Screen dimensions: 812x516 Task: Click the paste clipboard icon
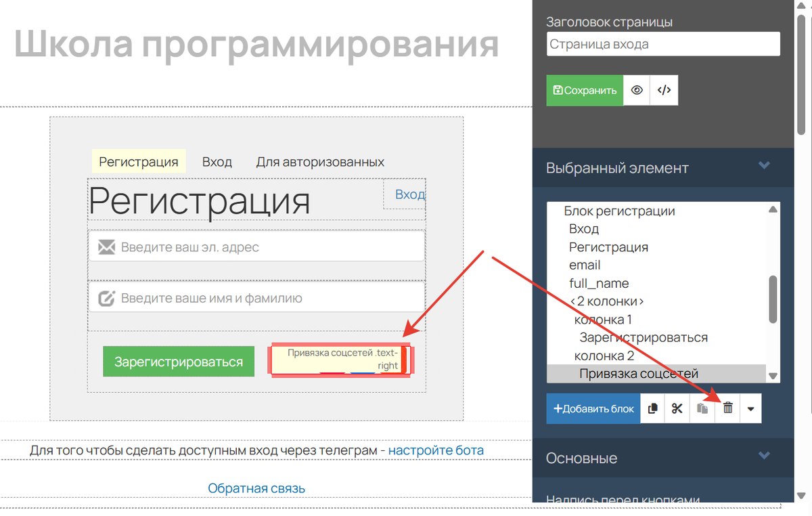[702, 408]
